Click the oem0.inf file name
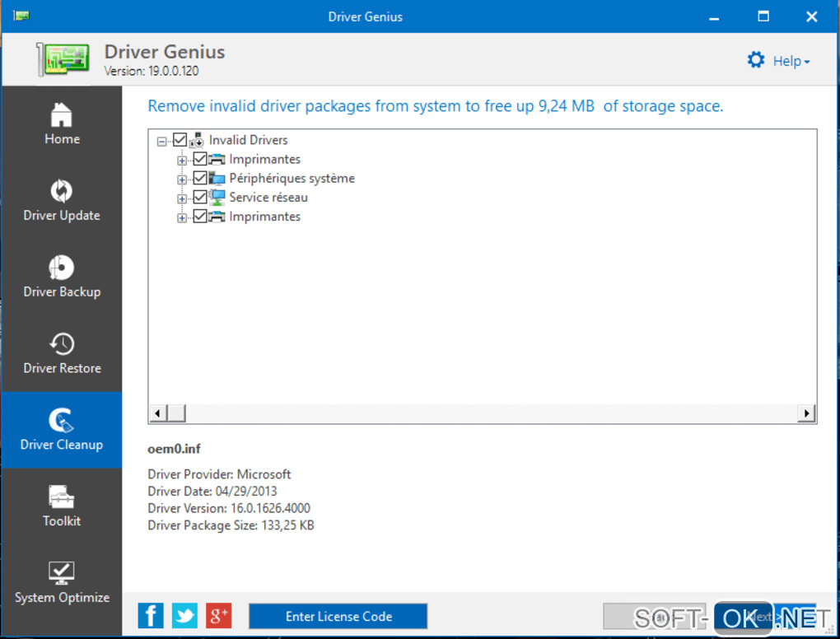840x639 pixels. 174,449
